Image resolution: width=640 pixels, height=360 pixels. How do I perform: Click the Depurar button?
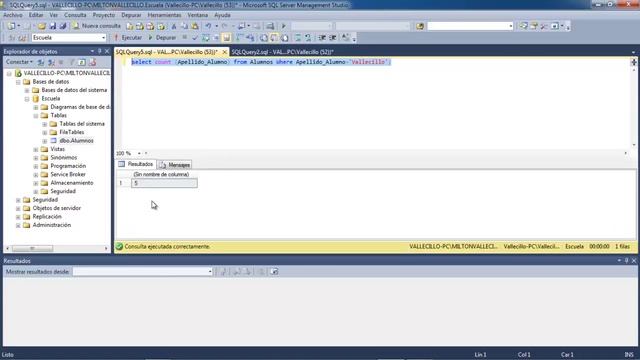point(162,38)
